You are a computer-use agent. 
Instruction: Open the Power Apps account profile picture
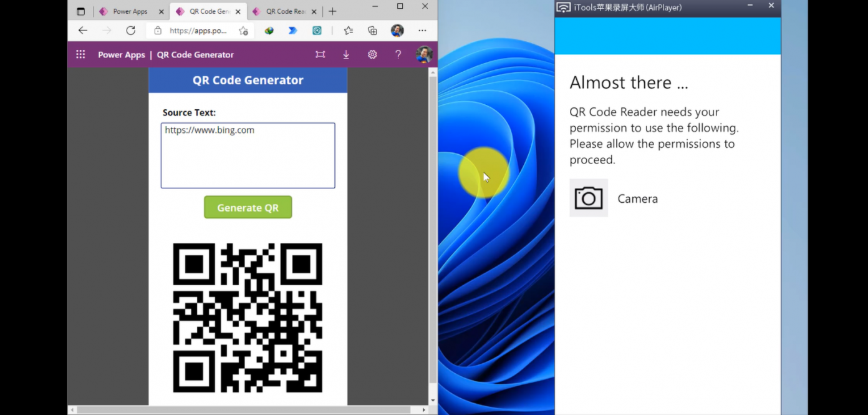(x=424, y=54)
